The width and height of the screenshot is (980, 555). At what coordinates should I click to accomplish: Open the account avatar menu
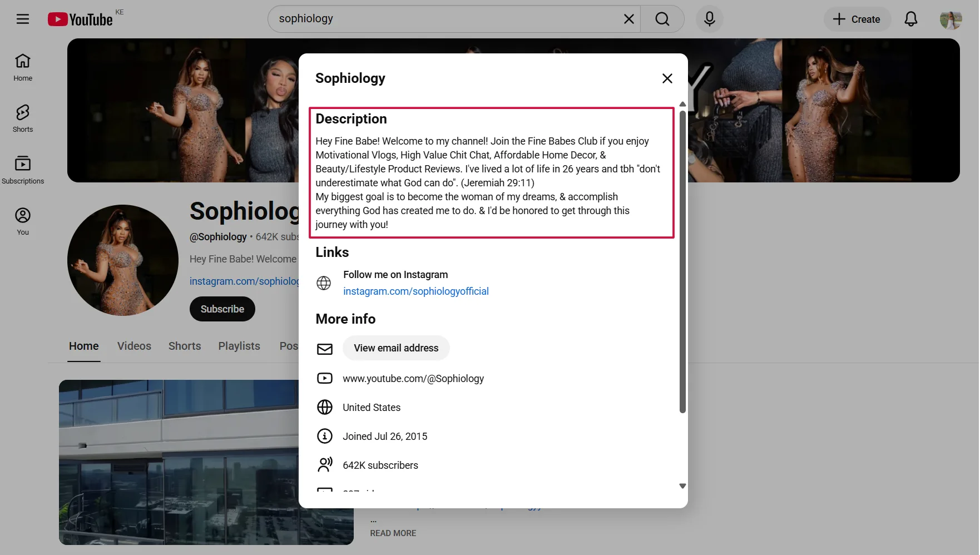point(951,19)
